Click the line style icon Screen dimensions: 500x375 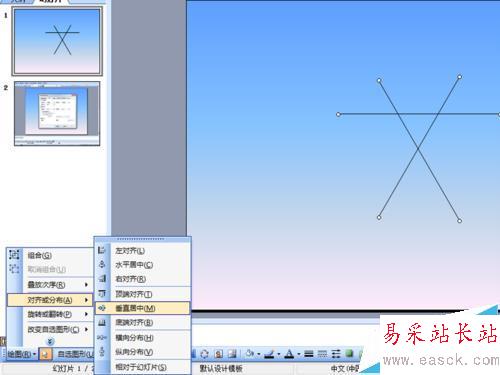[x=309, y=354]
